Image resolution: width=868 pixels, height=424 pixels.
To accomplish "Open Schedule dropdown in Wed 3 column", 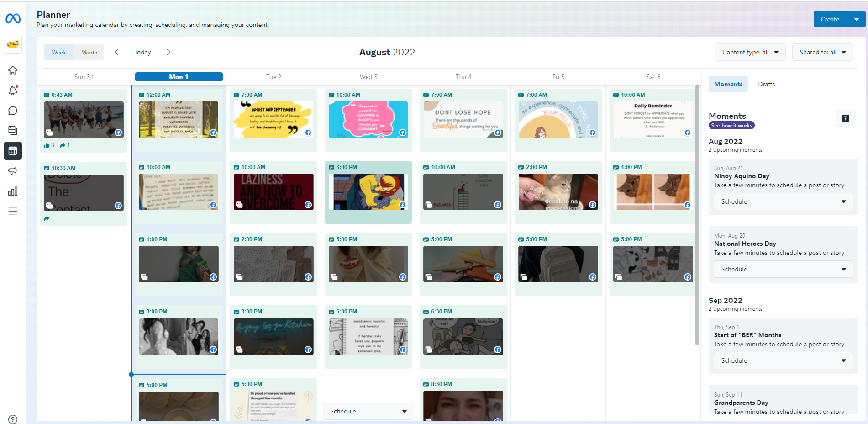I will coord(368,411).
